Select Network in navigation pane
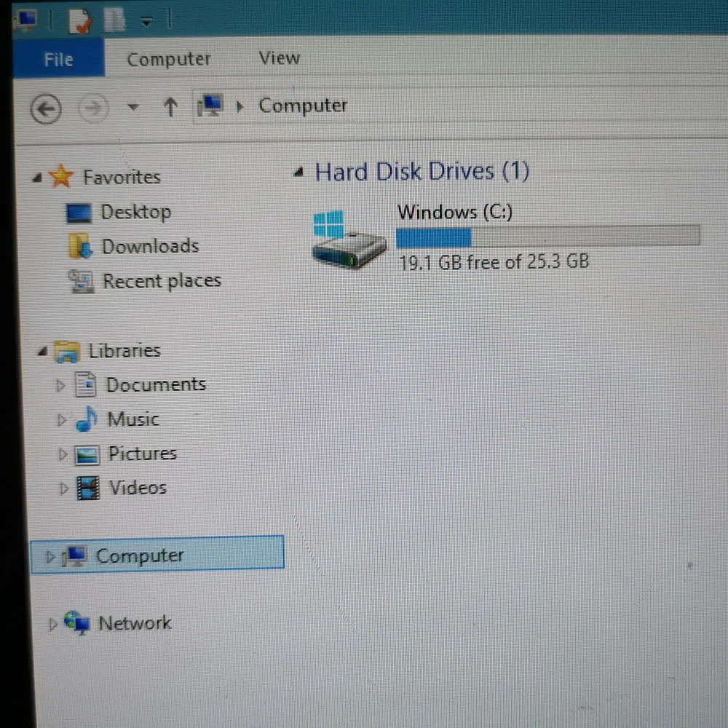 click(x=135, y=623)
